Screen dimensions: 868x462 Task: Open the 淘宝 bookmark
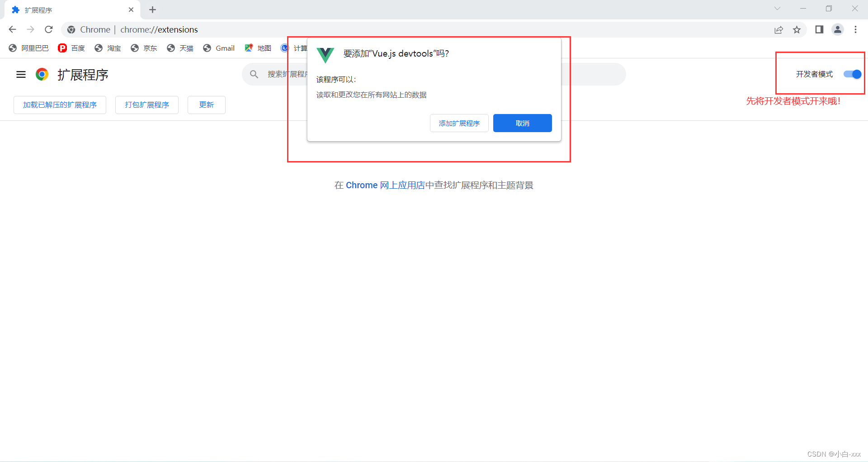click(108, 48)
